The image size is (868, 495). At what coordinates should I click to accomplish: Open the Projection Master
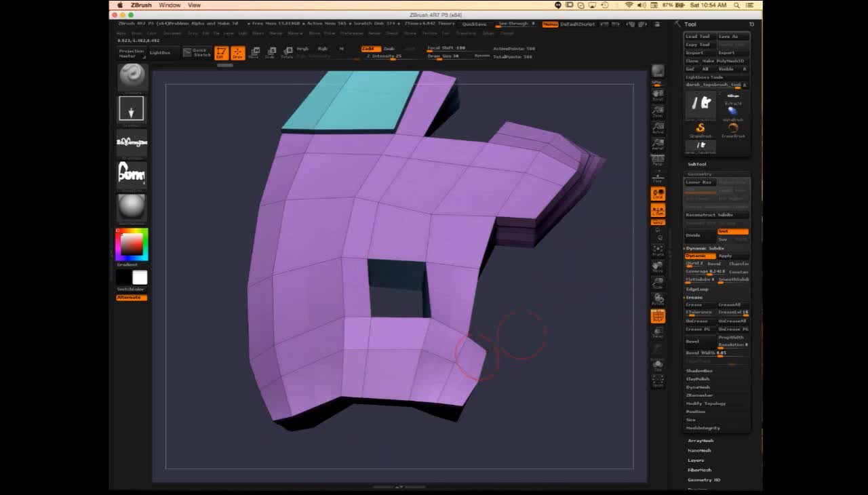pyautogui.click(x=131, y=53)
